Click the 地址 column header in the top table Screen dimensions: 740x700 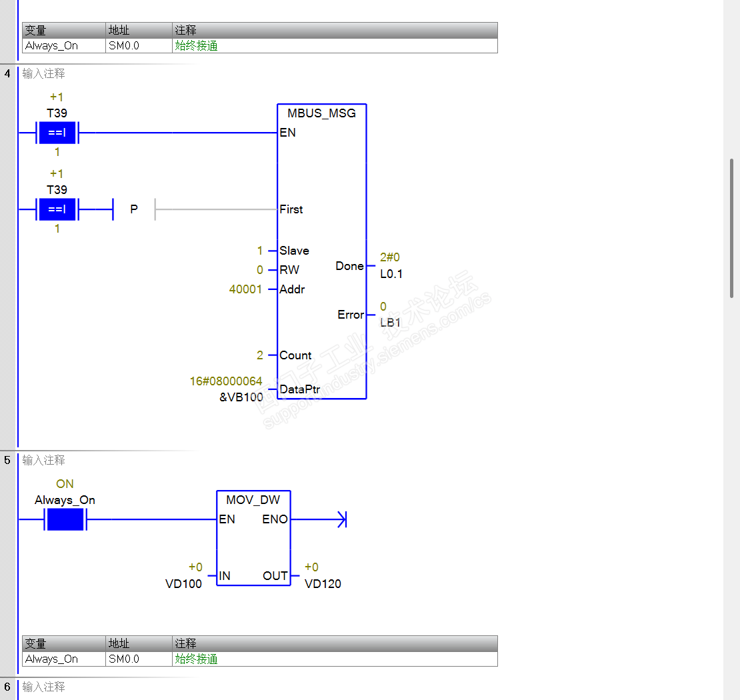[x=139, y=30]
